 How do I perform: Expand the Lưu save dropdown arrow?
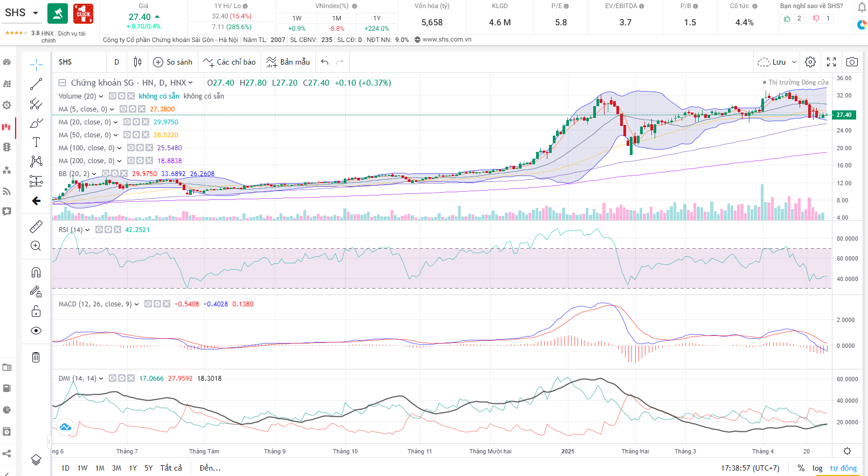click(794, 62)
